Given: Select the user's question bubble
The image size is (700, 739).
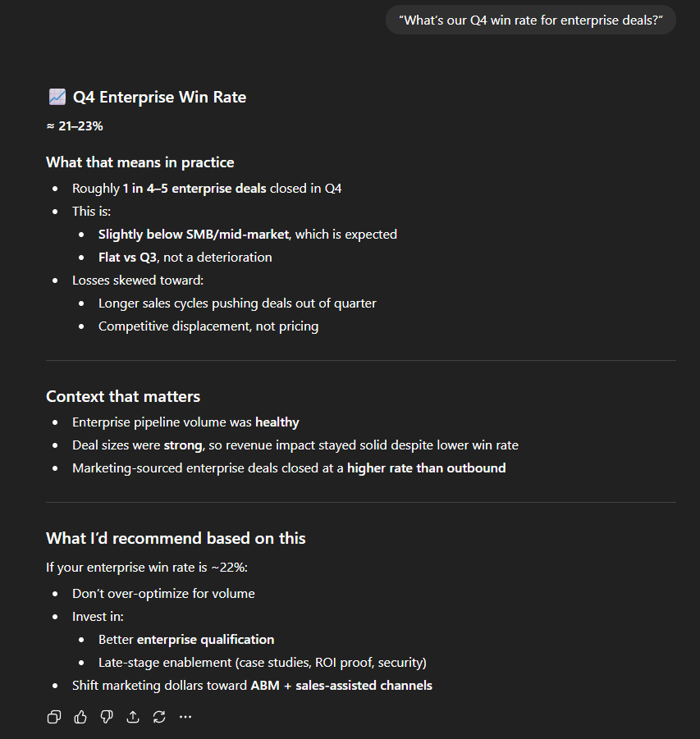Looking at the screenshot, I should 530,20.
